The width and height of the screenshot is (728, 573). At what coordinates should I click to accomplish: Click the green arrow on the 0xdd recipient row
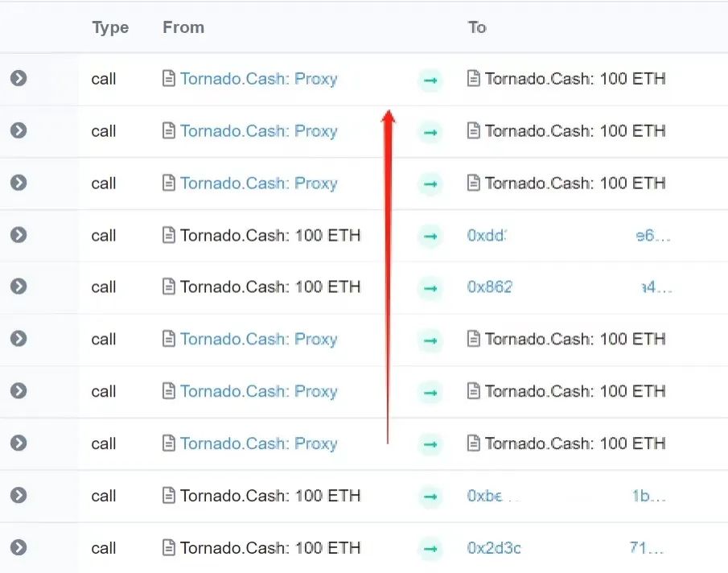430,235
